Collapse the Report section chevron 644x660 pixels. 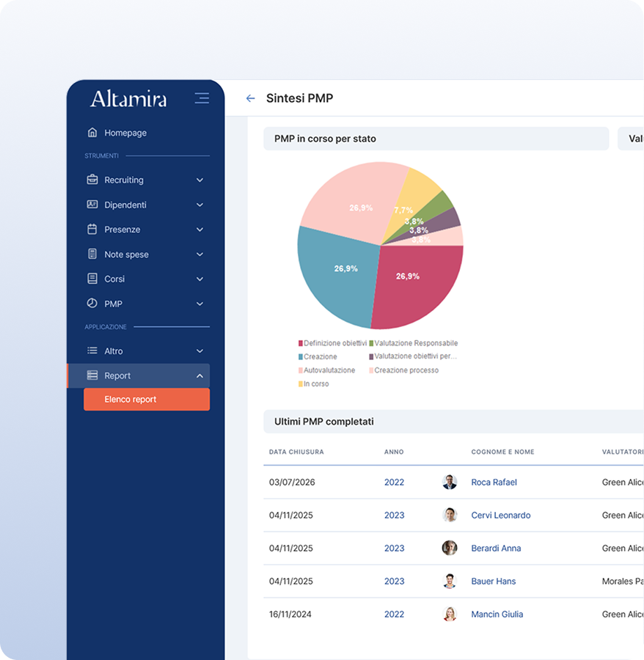point(200,376)
